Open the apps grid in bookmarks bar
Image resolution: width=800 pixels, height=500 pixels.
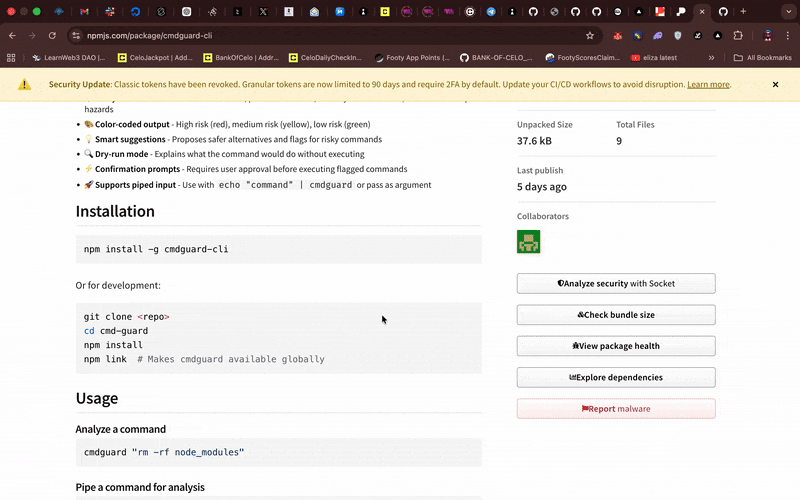click(x=11, y=58)
